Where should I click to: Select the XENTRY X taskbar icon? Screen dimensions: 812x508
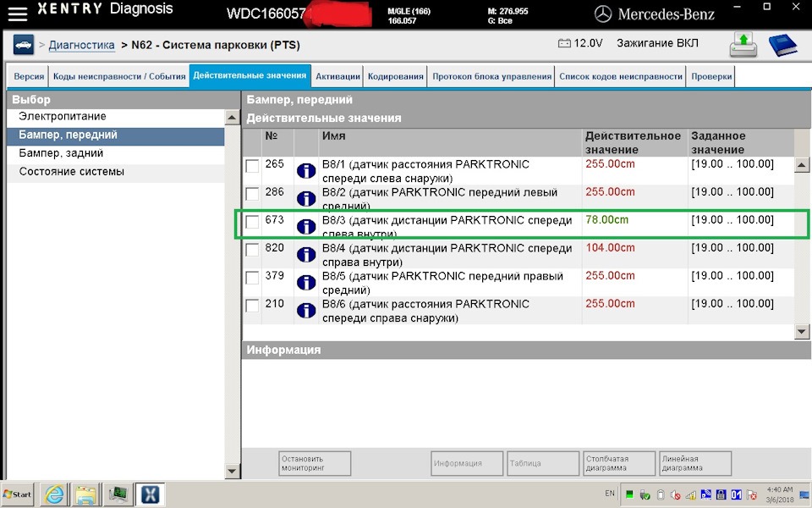[151, 494]
